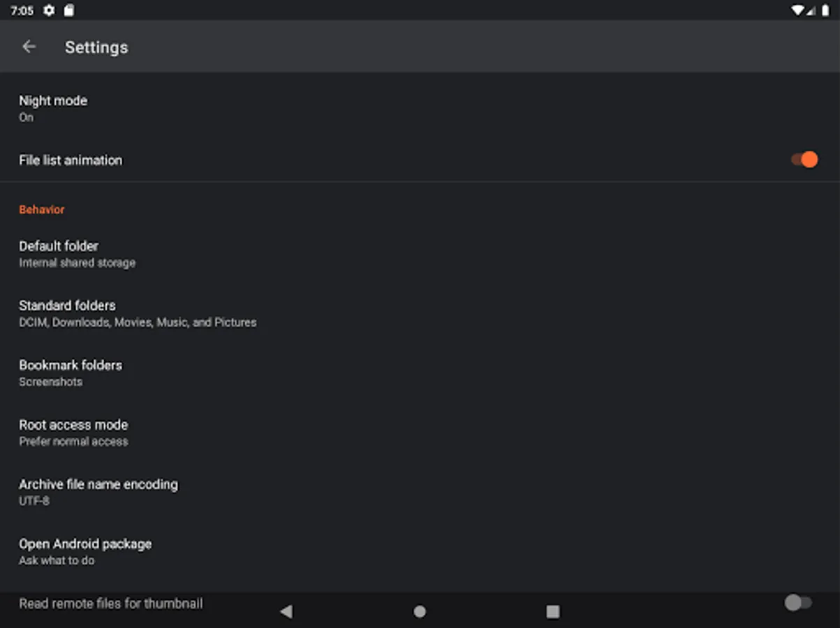Tap the Wi-Fi signal icon

(x=798, y=10)
